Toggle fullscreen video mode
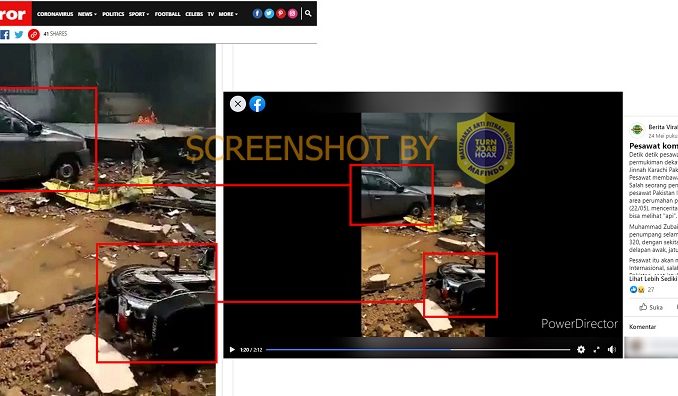The height and width of the screenshot is (396, 678). coord(596,349)
